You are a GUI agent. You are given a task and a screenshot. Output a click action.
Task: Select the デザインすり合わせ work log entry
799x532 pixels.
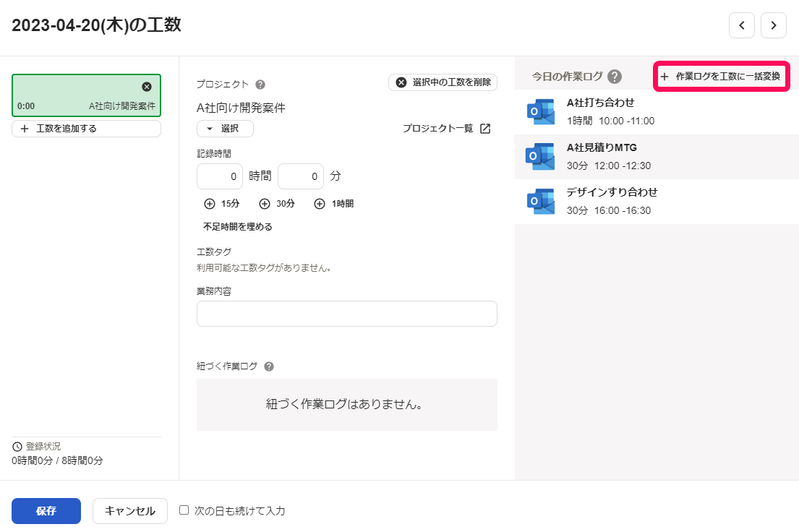(x=657, y=202)
